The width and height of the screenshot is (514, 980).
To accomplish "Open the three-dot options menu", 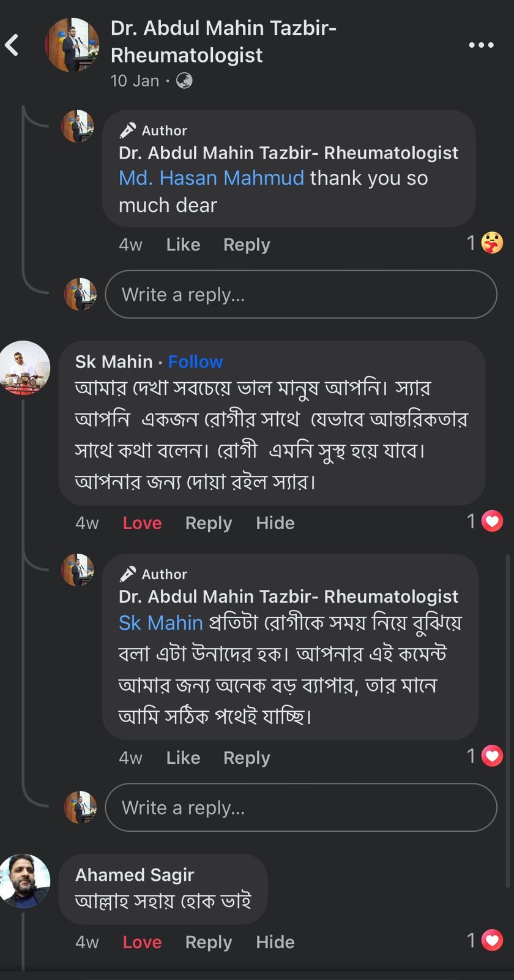I will [x=481, y=45].
